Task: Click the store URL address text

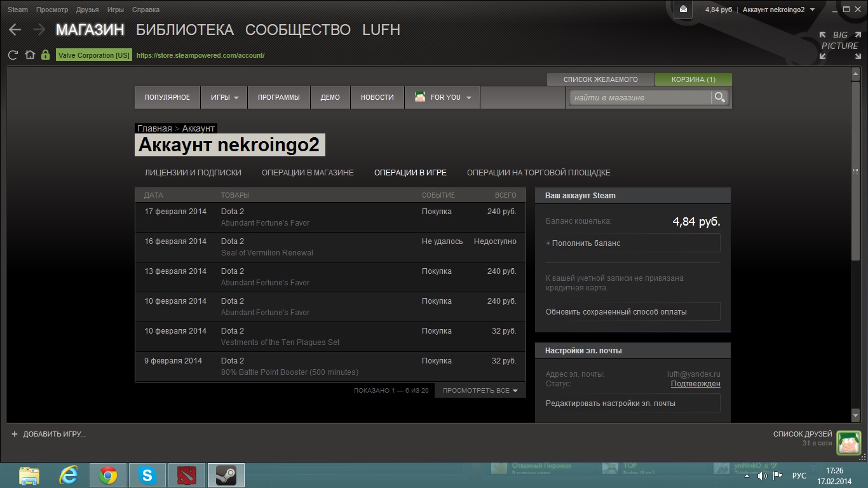Action: 200,55
